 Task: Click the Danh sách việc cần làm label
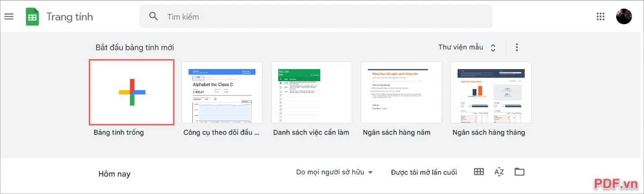pyautogui.click(x=311, y=133)
